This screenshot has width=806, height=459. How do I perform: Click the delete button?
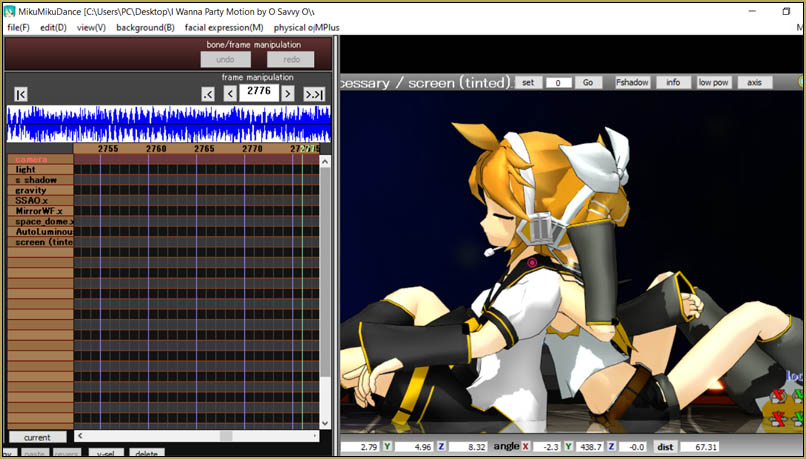[147, 453]
